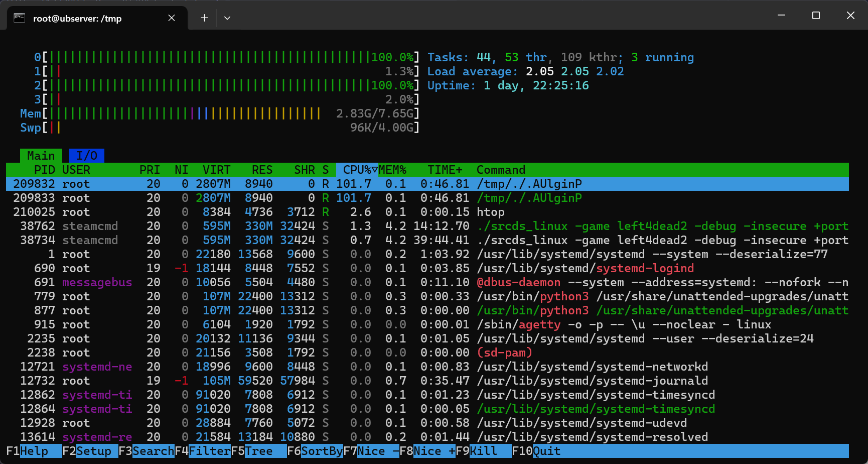
Task: Open a new terminal tab with plus icon
Action: pos(204,18)
